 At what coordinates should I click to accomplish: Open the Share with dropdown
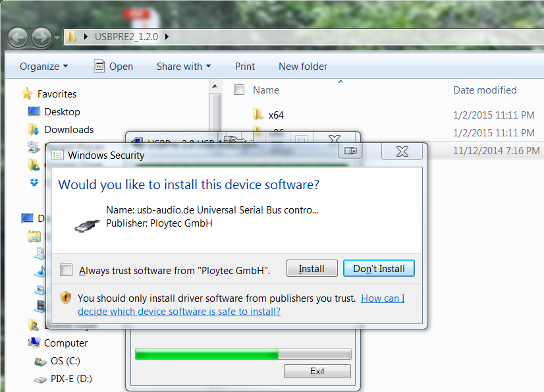pos(184,67)
